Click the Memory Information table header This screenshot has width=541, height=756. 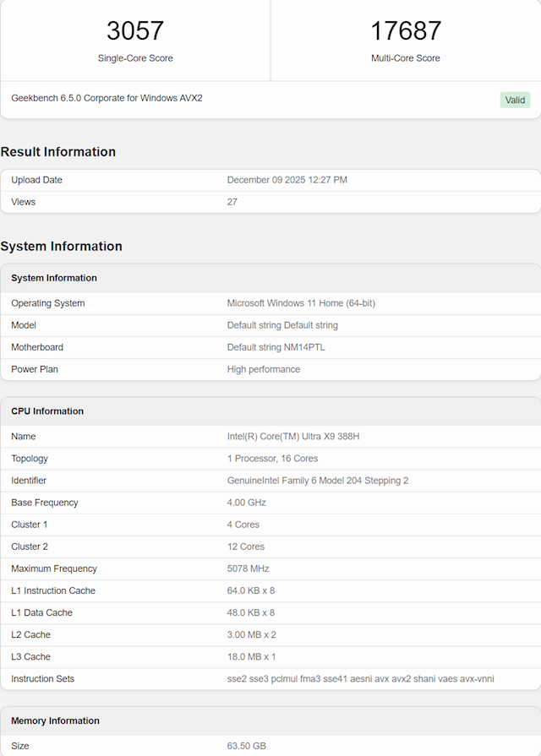point(55,721)
